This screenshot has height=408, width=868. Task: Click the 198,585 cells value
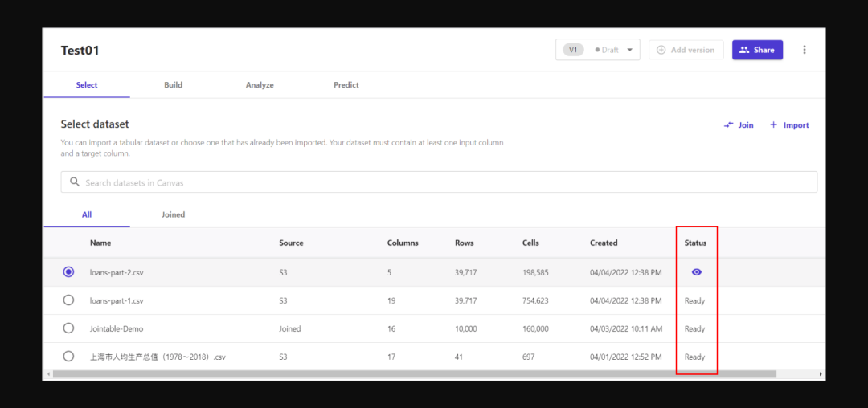534,272
